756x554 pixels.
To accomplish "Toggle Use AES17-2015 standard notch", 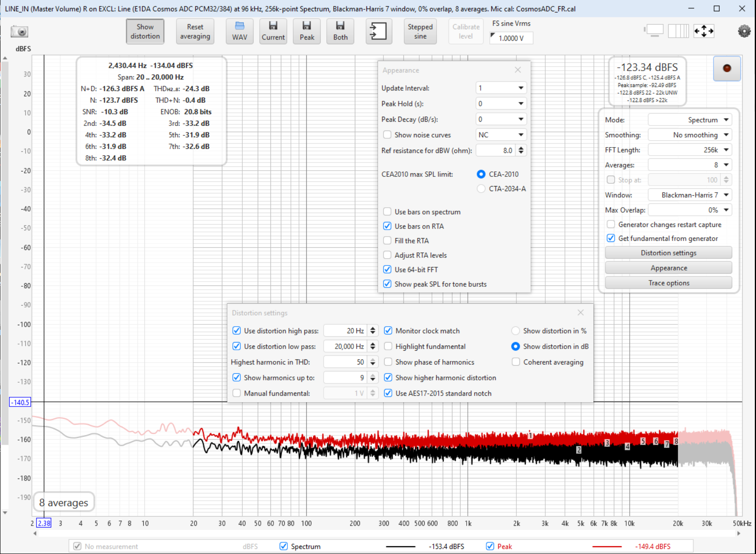I will click(x=388, y=393).
